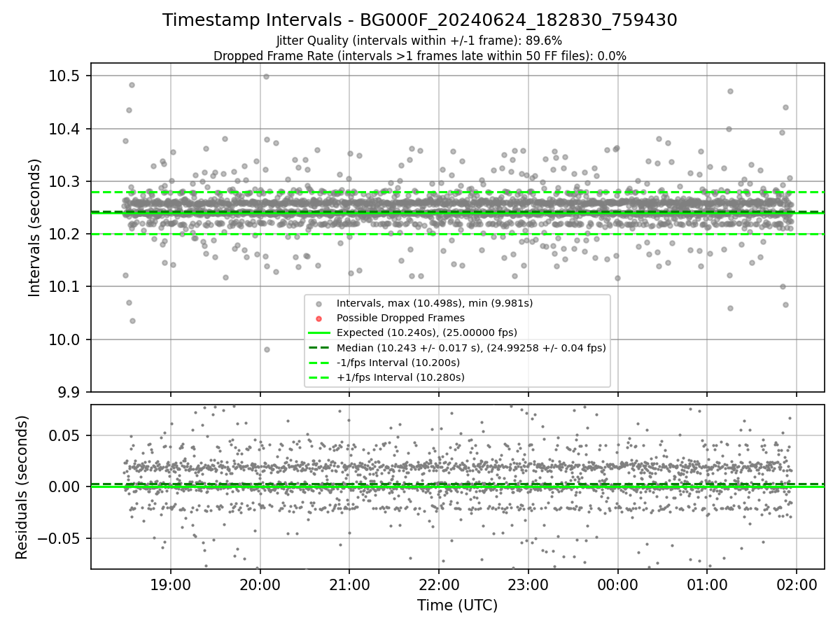Click the y-axis tick label '10.4'

tap(64, 129)
